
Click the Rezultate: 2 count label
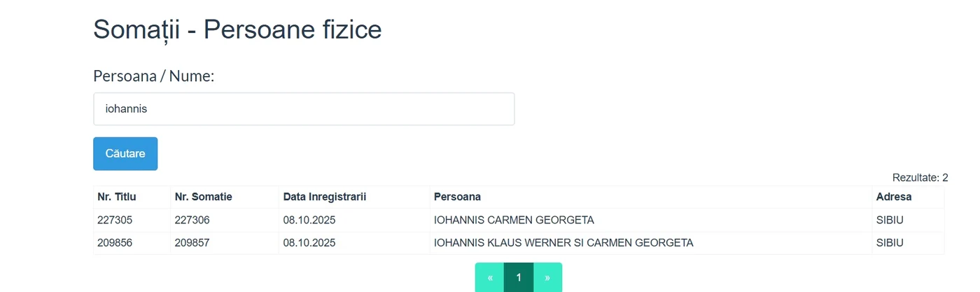pyautogui.click(x=920, y=178)
